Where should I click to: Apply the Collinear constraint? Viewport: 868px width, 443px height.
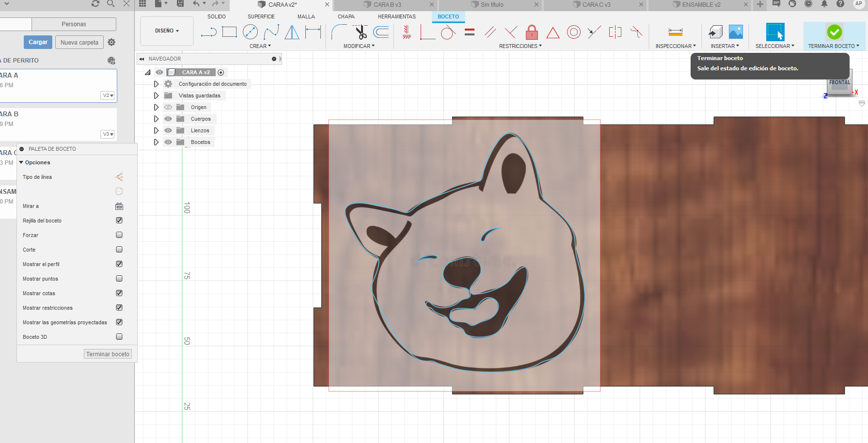(594, 32)
